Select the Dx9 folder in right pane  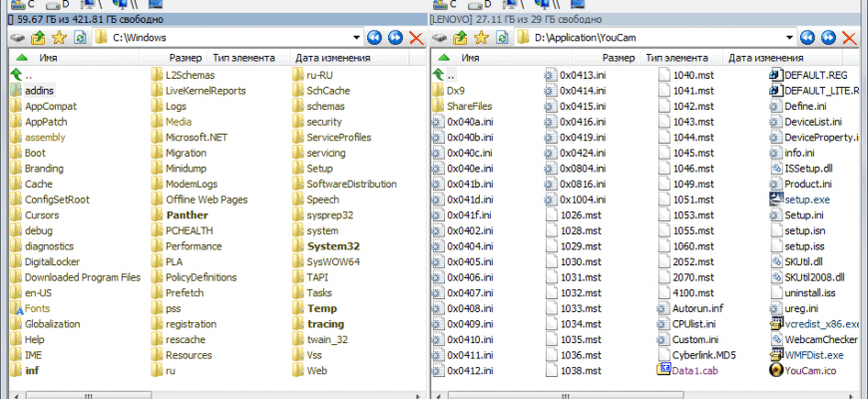pyautogui.click(x=455, y=90)
